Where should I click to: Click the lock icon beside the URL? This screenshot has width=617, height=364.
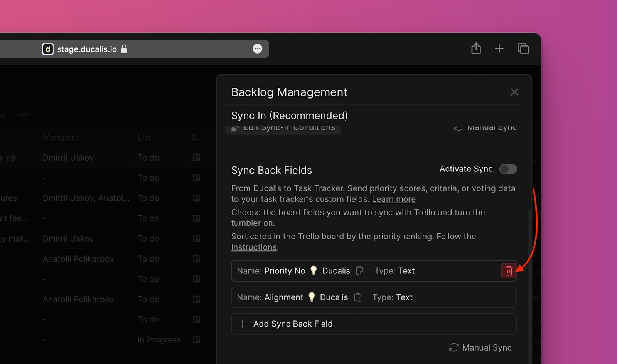pyautogui.click(x=124, y=49)
